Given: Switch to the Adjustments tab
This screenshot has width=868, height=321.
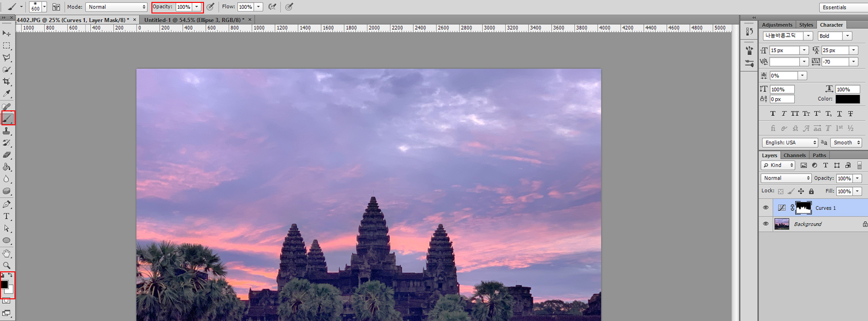Looking at the screenshot, I should point(777,25).
